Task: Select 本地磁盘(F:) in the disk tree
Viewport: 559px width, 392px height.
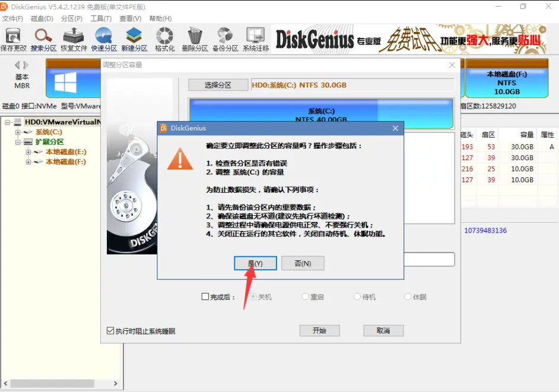Action: pyautogui.click(x=66, y=162)
